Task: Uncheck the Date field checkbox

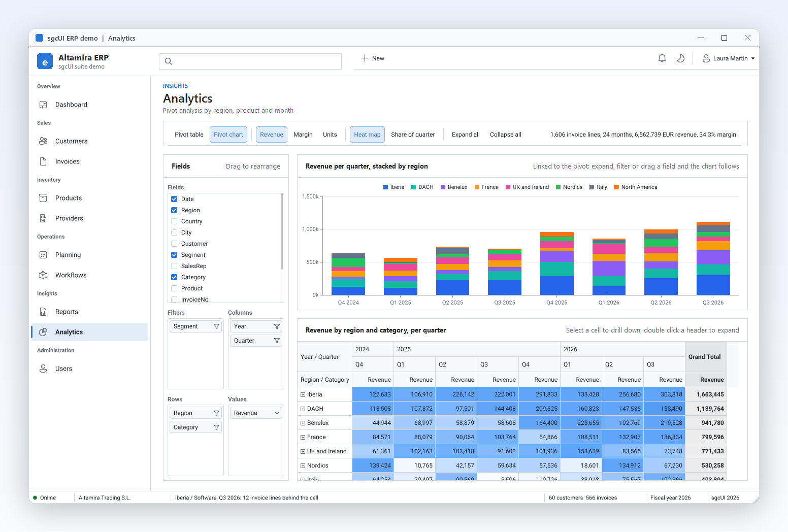Action: point(174,199)
